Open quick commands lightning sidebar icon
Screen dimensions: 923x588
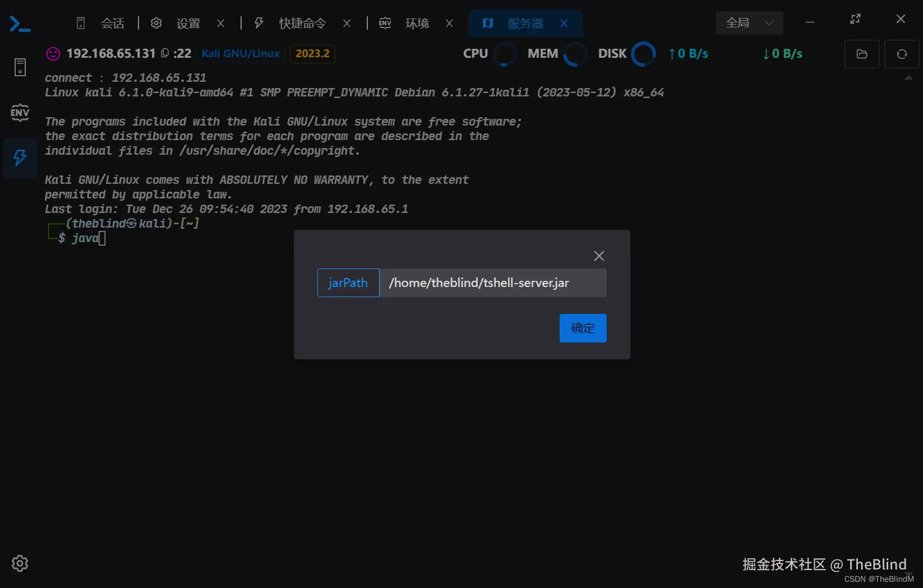click(20, 158)
